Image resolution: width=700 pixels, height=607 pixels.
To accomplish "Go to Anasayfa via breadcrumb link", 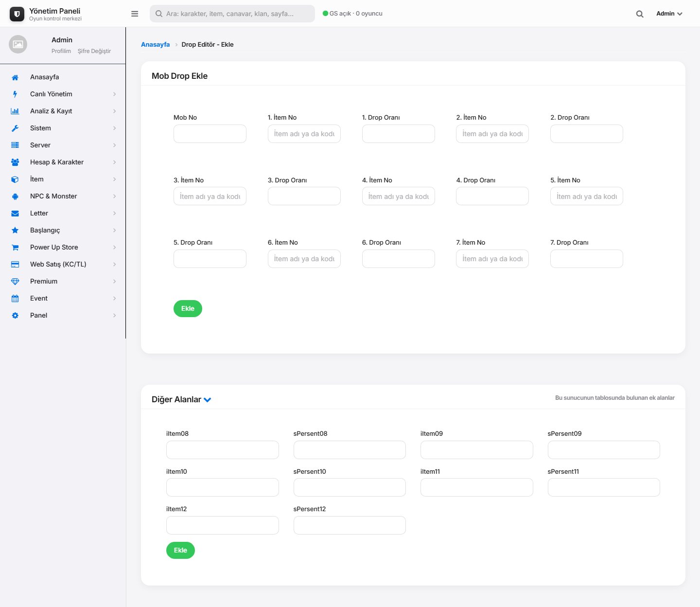I will [156, 45].
